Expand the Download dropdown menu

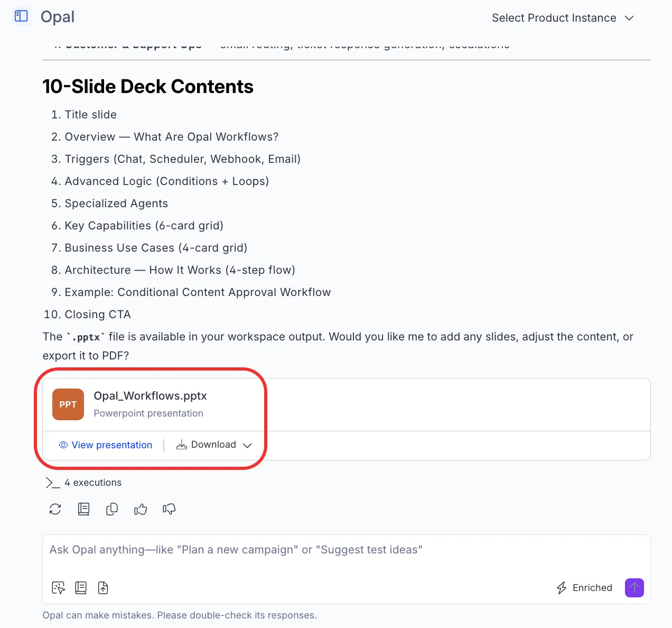(x=214, y=445)
